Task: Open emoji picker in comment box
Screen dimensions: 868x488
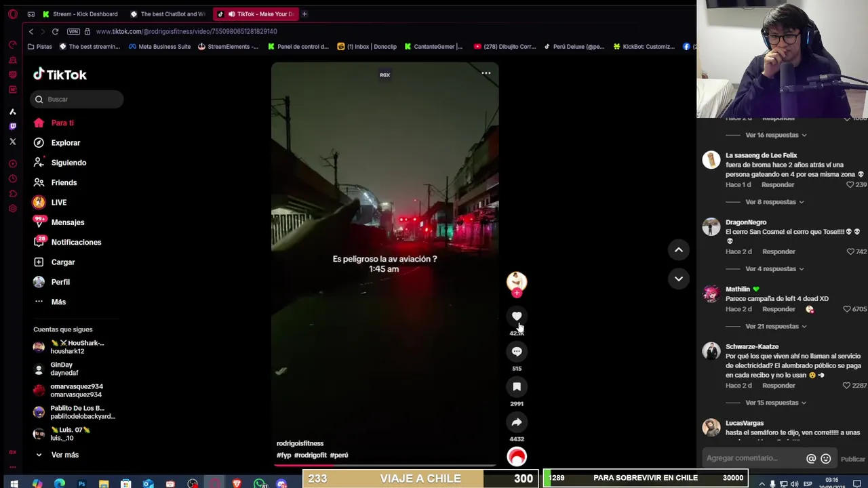Action: coord(826,459)
